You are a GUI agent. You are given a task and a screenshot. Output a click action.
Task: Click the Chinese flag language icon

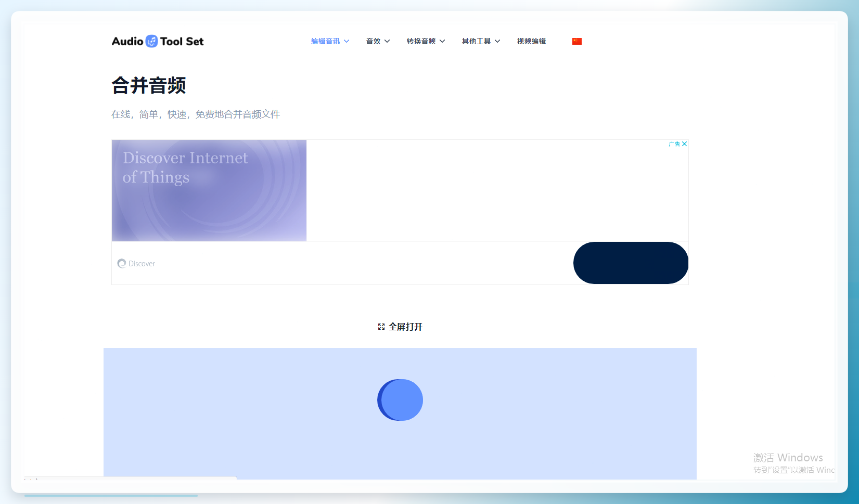(x=576, y=41)
